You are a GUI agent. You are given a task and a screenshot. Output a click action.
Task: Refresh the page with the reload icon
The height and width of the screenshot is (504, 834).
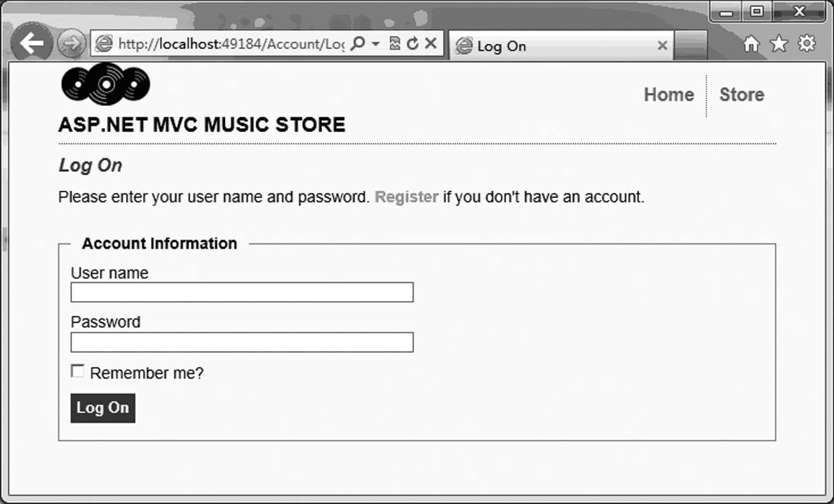pyautogui.click(x=412, y=44)
